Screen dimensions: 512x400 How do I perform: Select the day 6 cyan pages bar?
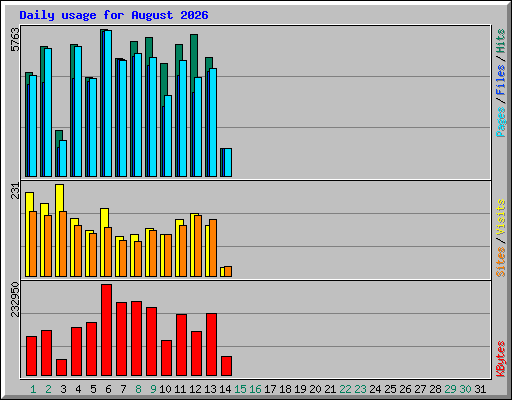coord(108,103)
